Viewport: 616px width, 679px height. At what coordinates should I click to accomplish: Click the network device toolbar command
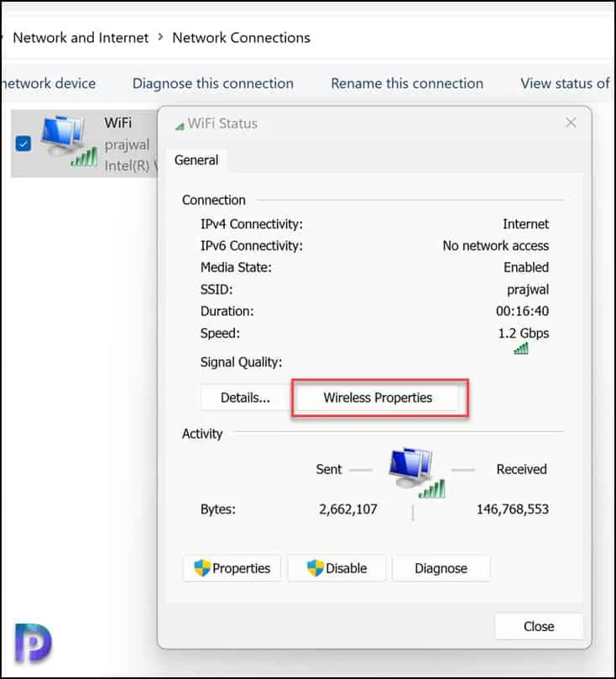48,83
